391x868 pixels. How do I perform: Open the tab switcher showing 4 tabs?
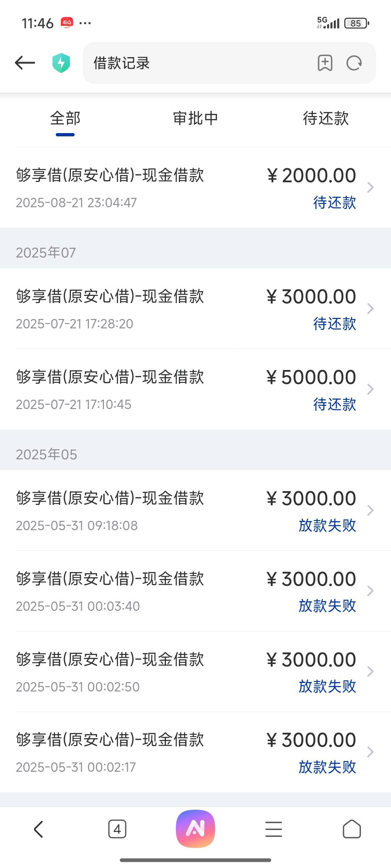(x=117, y=829)
